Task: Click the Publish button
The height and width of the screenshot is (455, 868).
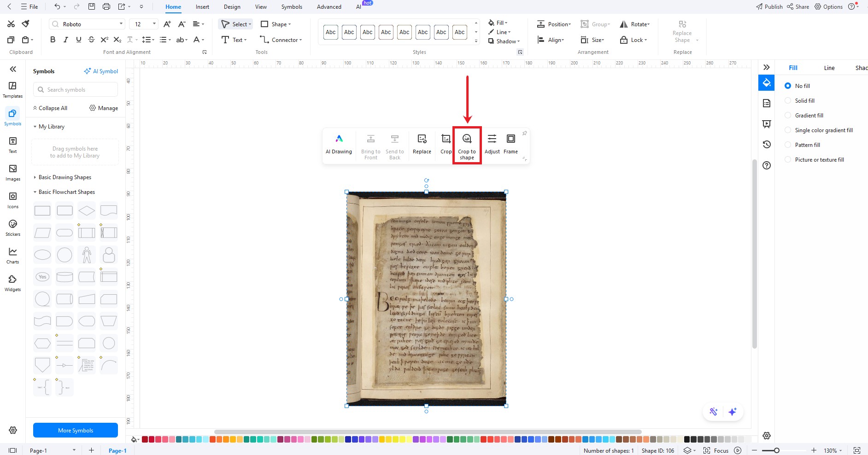Action: click(x=769, y=6)
